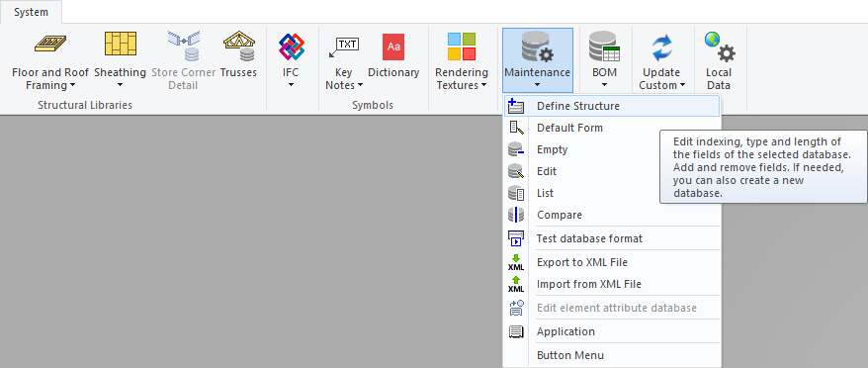Click the Rendering Textures colored squares icon
This screenshot has width=868, height=368.
pyautogui.click(x=462, y=46)
